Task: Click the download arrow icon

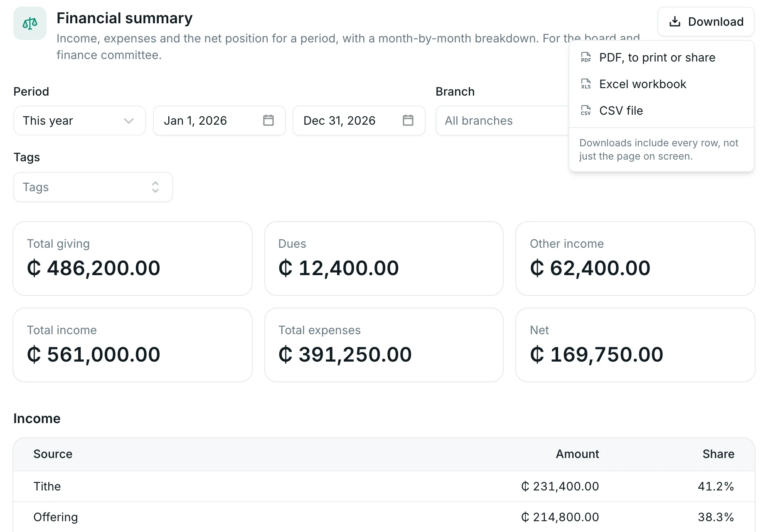Action: point(675,22)
